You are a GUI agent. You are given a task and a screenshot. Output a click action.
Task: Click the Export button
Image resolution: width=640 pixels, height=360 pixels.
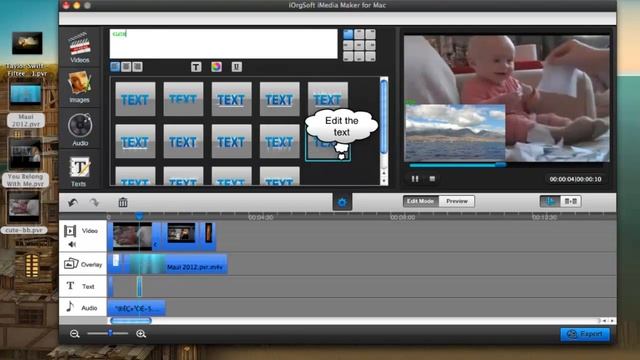coord(585,334)
